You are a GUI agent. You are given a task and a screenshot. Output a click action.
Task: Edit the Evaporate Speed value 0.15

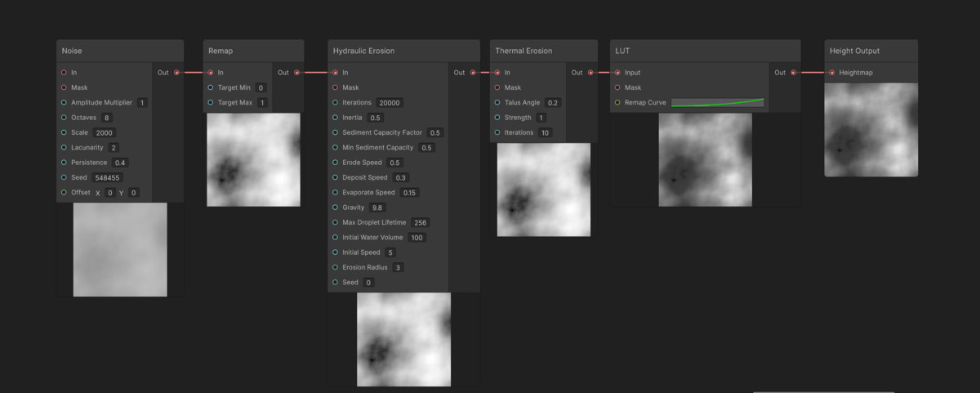[409, 193]
